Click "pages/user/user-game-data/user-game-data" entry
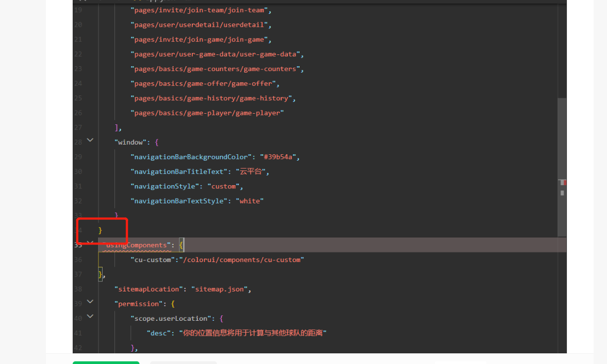 pos(215,54)
